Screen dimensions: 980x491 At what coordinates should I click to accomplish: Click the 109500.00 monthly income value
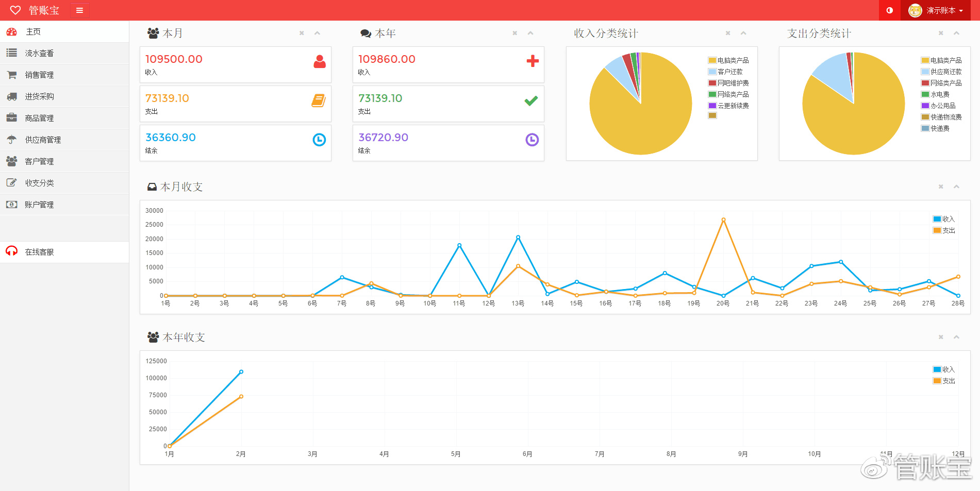[174, 59]
